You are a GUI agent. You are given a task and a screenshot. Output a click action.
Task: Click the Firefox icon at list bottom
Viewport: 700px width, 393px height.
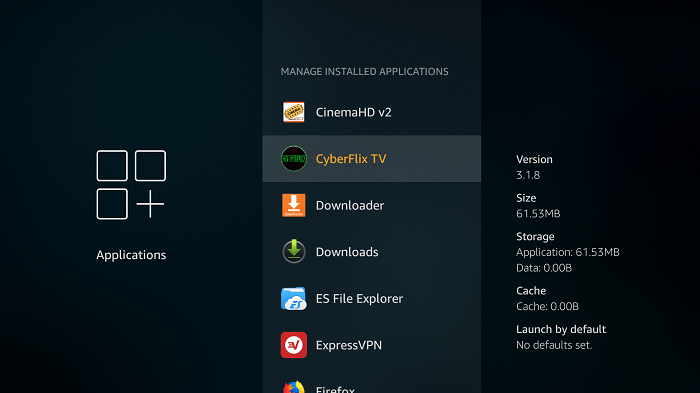293,387
